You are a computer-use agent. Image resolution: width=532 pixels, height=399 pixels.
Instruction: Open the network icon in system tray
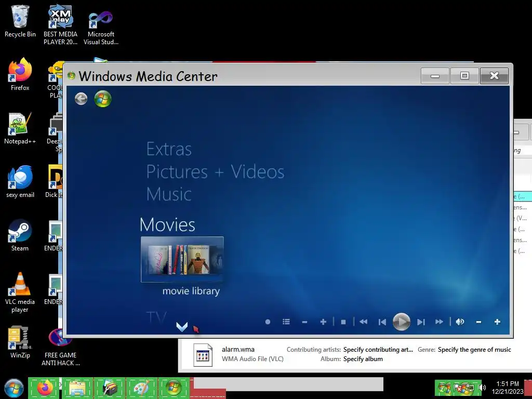(469, 388)
